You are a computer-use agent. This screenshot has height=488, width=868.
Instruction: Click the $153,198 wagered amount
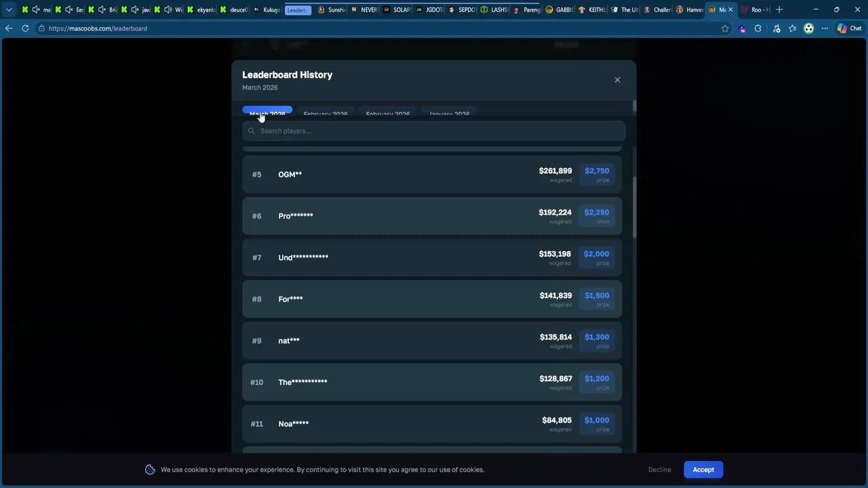(555, 254)
